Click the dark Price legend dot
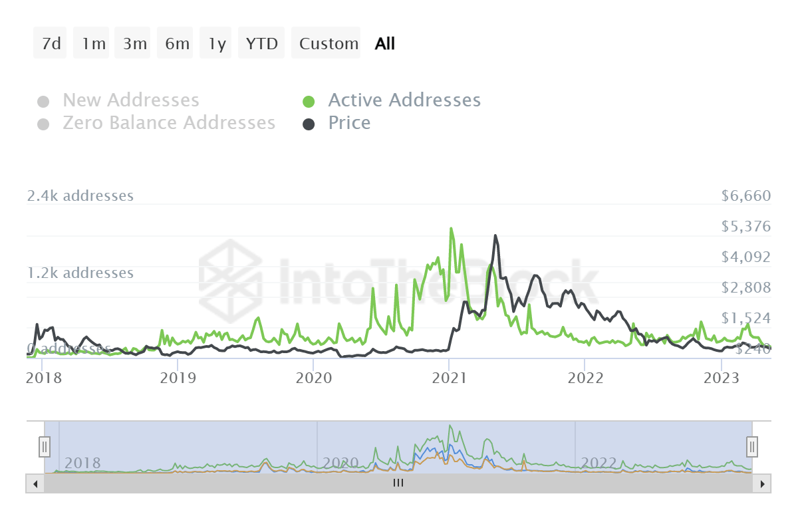This screenshot has height=532, width=798. click(x=309, y=123)
